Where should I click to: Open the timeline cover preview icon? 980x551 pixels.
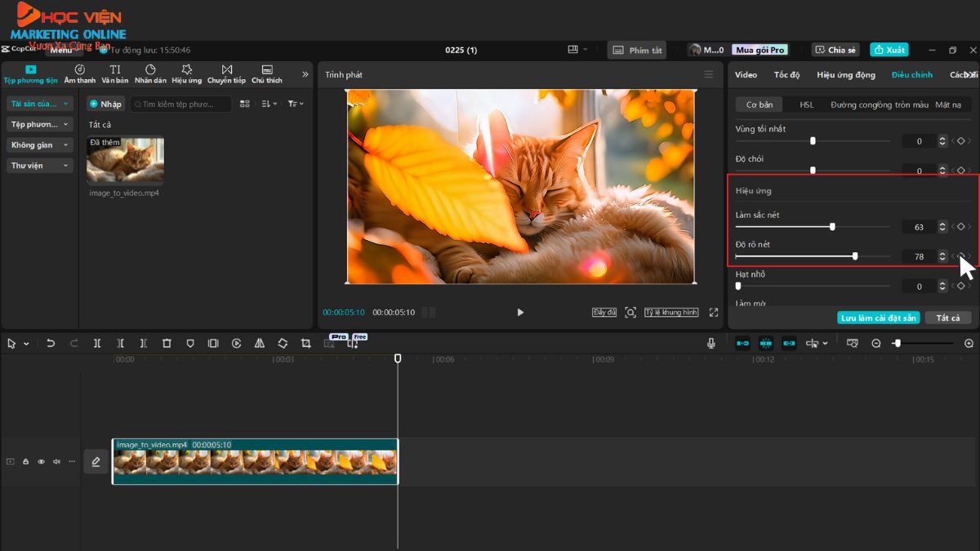(x=852, y=344)
